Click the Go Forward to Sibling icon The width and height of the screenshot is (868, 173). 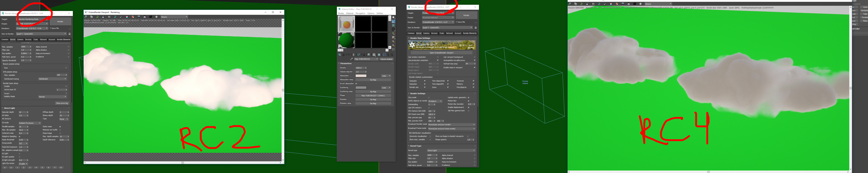click(x=392, y=55)
